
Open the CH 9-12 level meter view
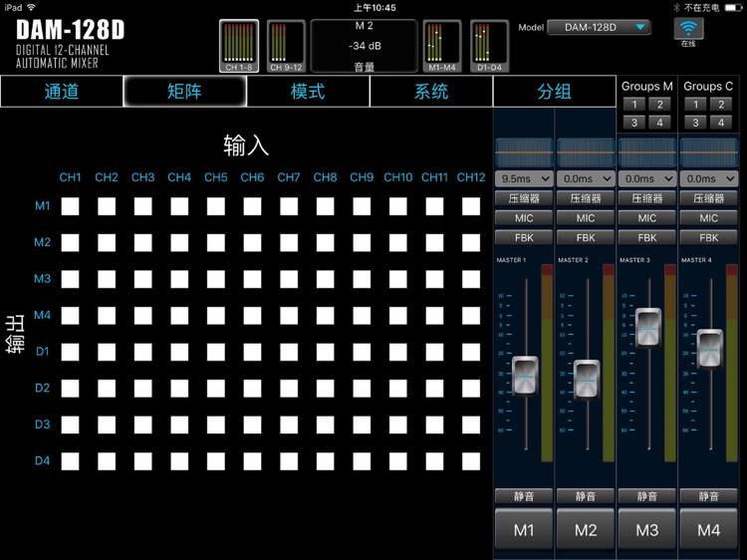pyautogui.click(x=286, y=46)
